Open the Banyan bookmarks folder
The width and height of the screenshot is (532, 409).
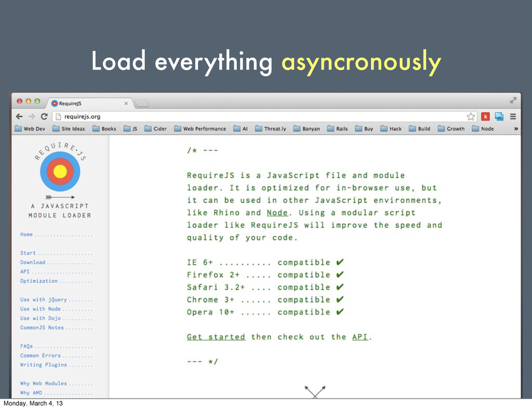click(307, 129)
